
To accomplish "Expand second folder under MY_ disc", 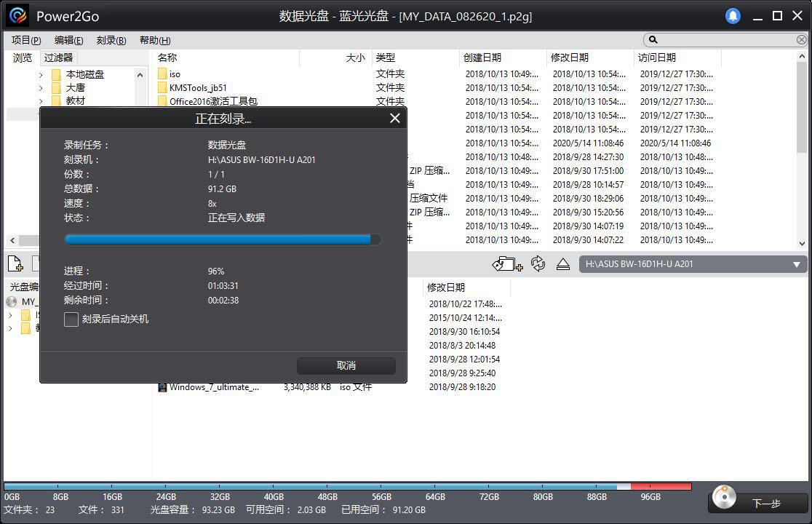I will click(10, 328).
